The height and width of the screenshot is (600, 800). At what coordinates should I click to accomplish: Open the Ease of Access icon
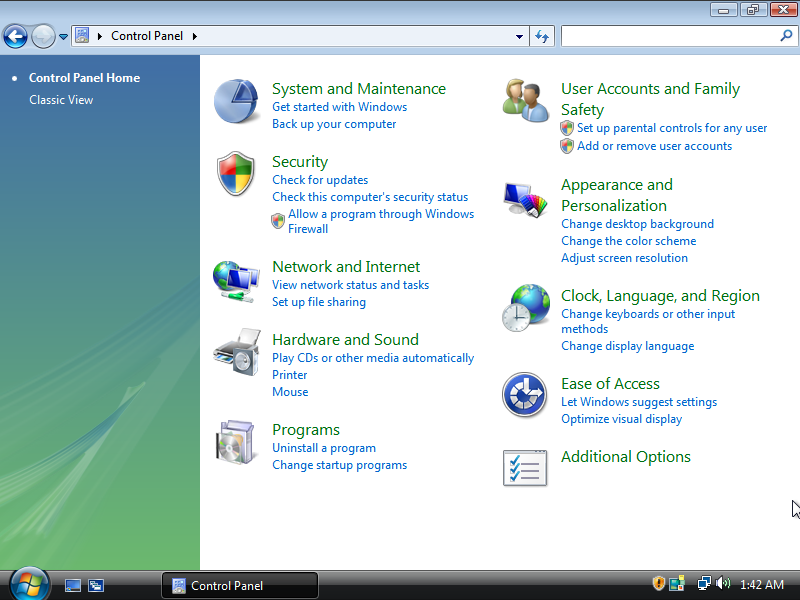pos(525,395)
